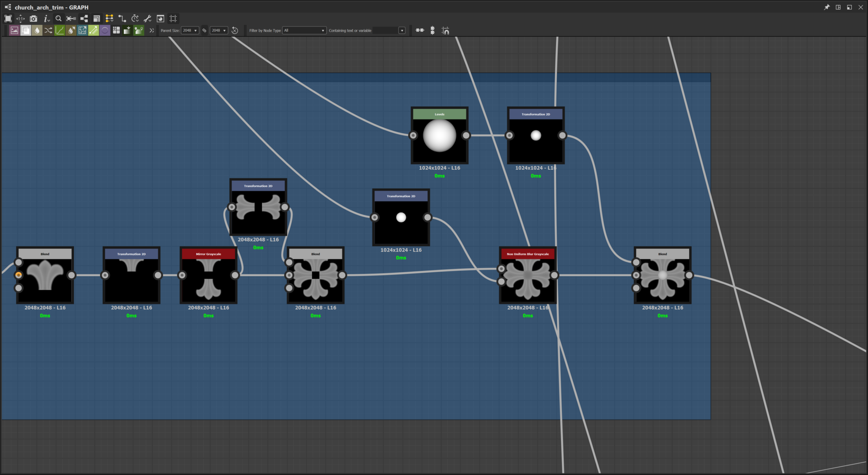Reset parent size with the circular arrow button
868x475 pixels.
[235, 30]
